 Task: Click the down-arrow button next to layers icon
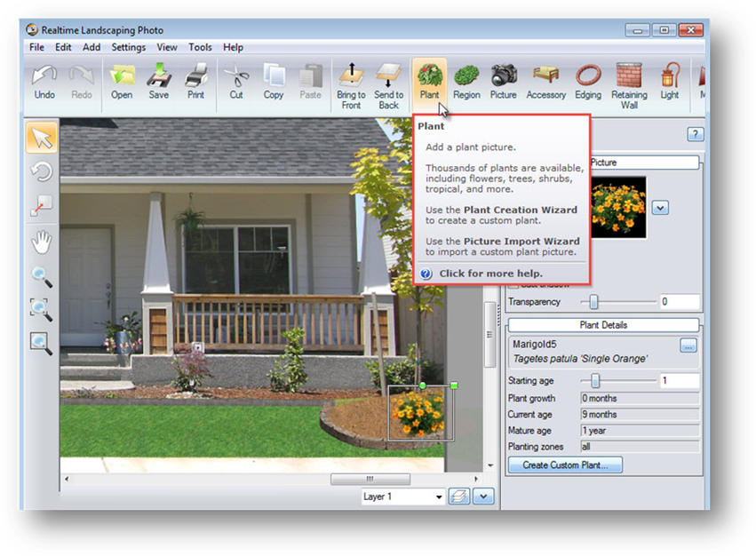[x=483, y=496]
